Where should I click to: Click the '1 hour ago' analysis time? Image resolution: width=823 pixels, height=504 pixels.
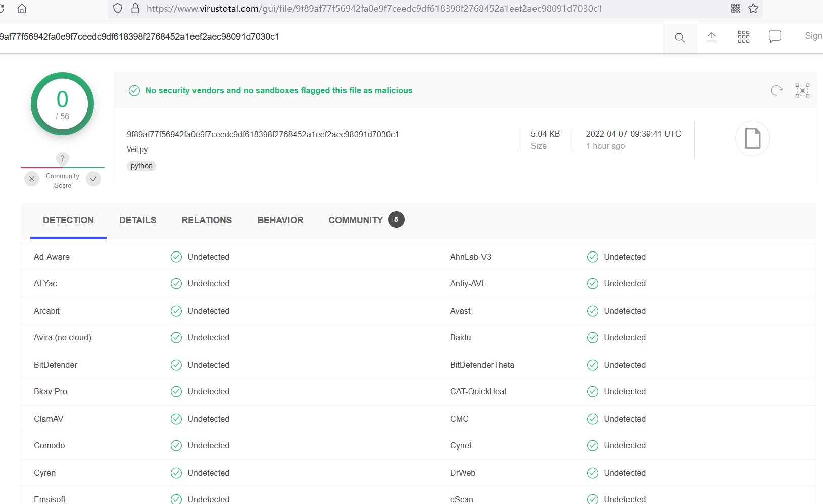coord(605,146)
